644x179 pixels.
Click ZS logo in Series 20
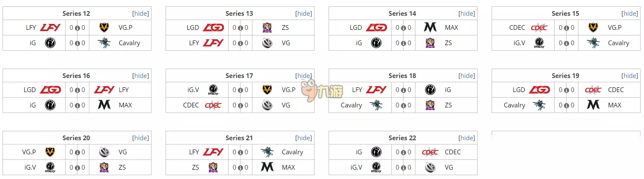coord(104,167)
